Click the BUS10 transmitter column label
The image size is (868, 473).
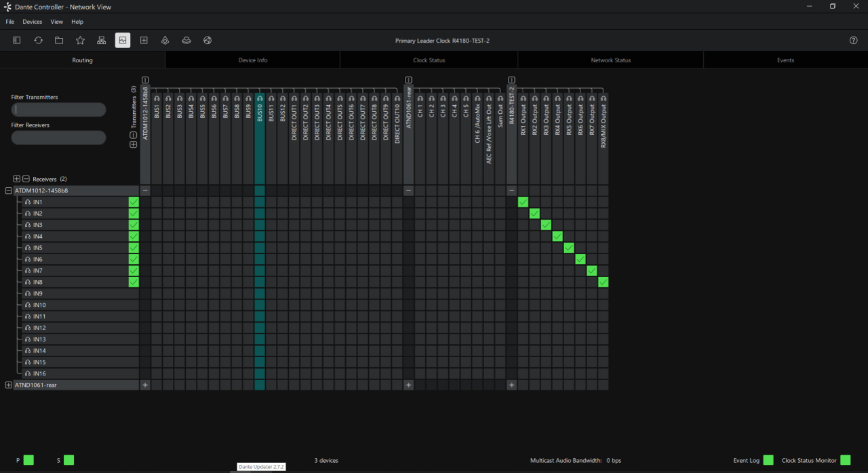pyautogui.click(x=260, y=113)
